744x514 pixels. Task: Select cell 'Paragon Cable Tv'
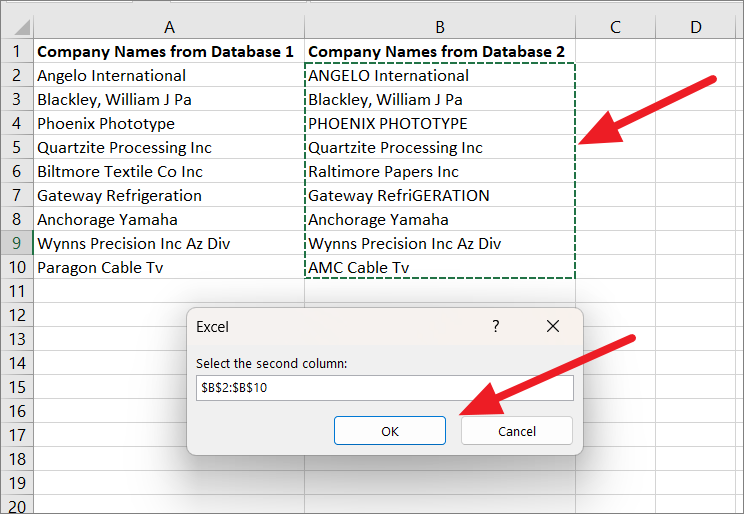[169, 267]
